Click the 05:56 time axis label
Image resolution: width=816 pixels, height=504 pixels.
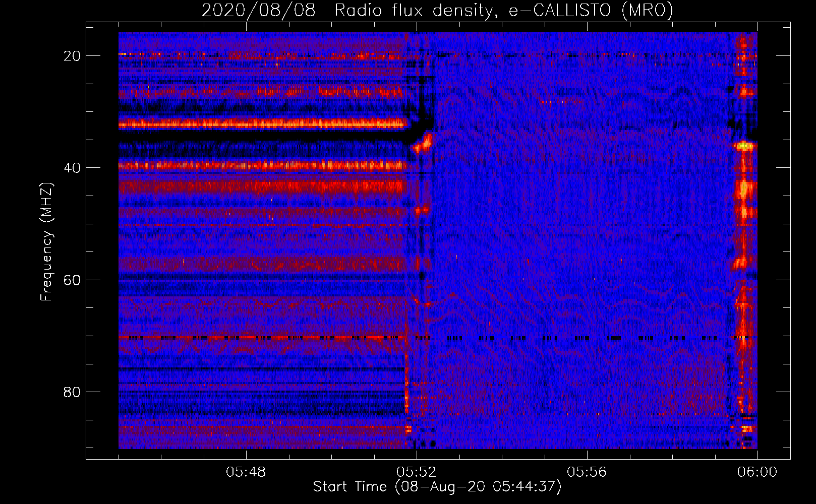tap(587, 472)
